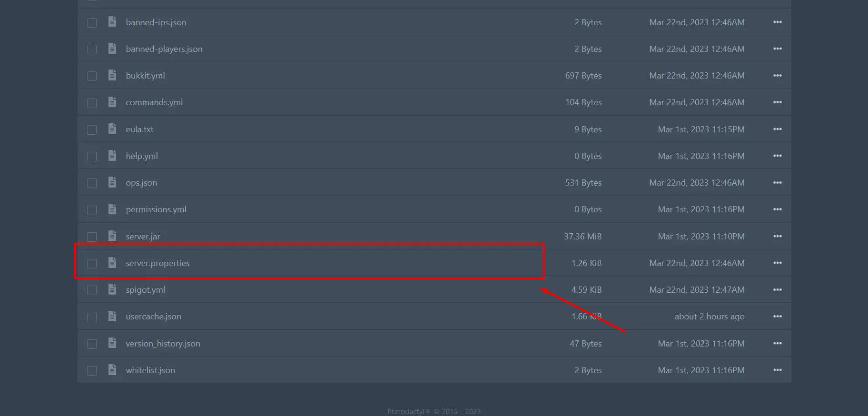Open more actions for server.jar
Screen dimensions: 868x416
(777, 236)
